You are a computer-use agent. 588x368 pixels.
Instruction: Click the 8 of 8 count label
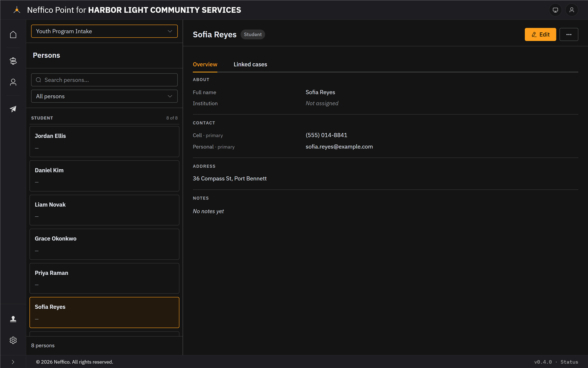tap(172, 118)
